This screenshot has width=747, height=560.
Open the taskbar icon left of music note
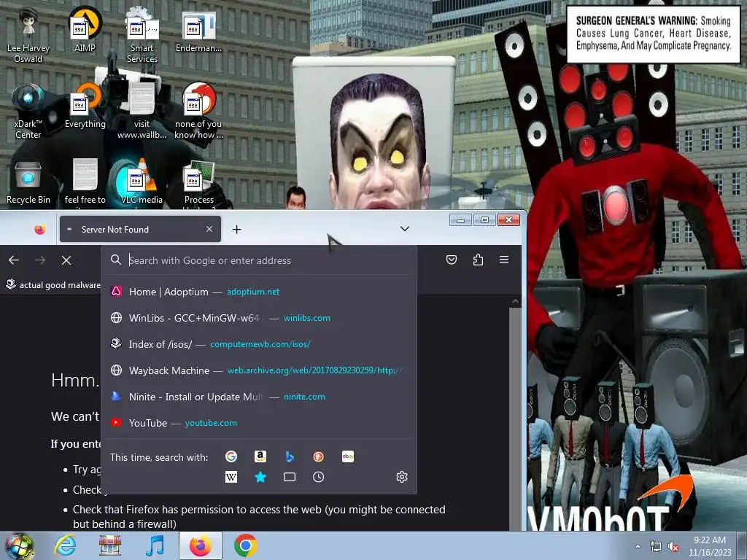[110, 545]
